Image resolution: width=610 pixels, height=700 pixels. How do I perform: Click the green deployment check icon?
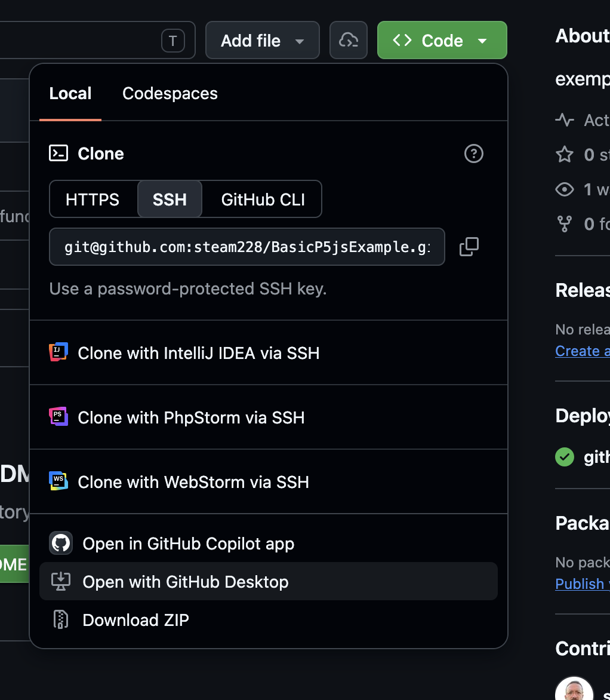pyautogui.click(x=565, y=457)
